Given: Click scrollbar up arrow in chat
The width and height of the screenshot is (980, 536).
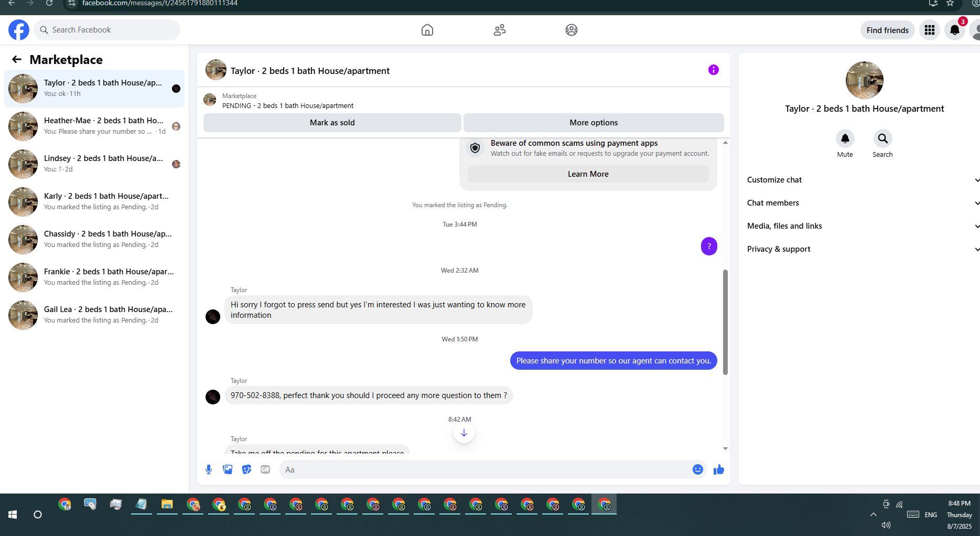Looking at the screenshot, I should click(x=725, y=143).
